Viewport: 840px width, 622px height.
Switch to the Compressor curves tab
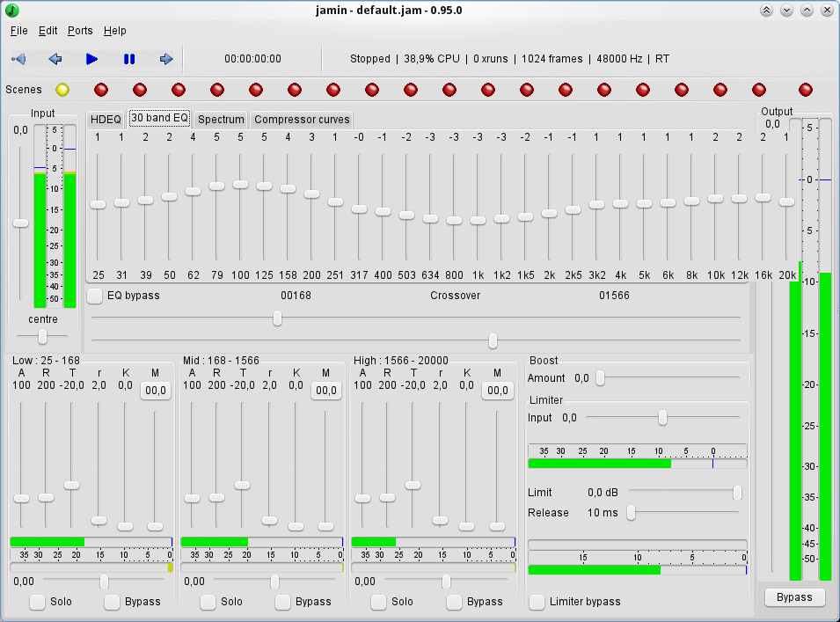click(302, 119)
